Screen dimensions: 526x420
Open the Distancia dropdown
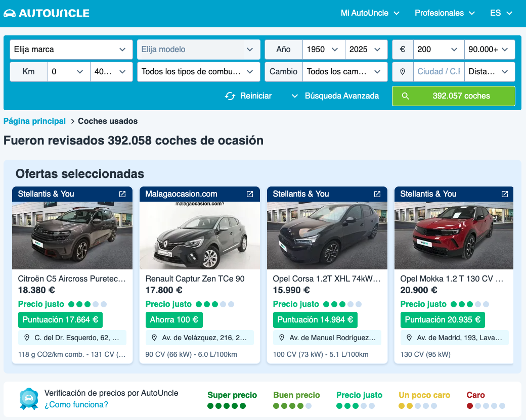[490, 72]
